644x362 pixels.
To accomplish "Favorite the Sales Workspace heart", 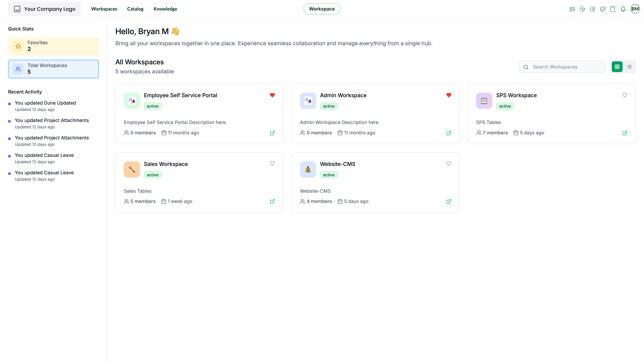I will click(x=272, y=164).
